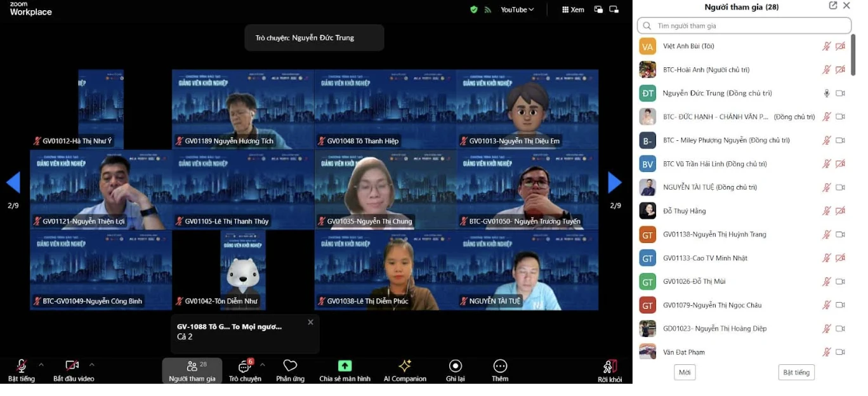The image size is (868, 396).
Task: Open the Phản ứng reactions icon
Action: pyautogui.click(x=290, y=367)
